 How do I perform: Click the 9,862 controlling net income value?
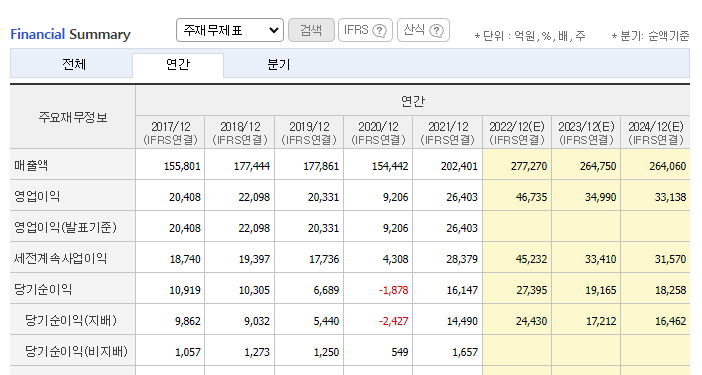188,321
